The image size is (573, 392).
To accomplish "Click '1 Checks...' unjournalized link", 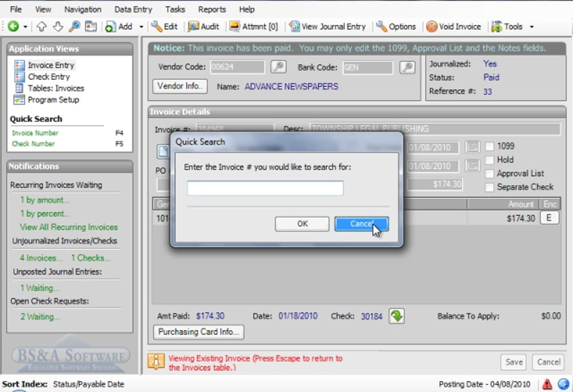I will tap(91, 258).
